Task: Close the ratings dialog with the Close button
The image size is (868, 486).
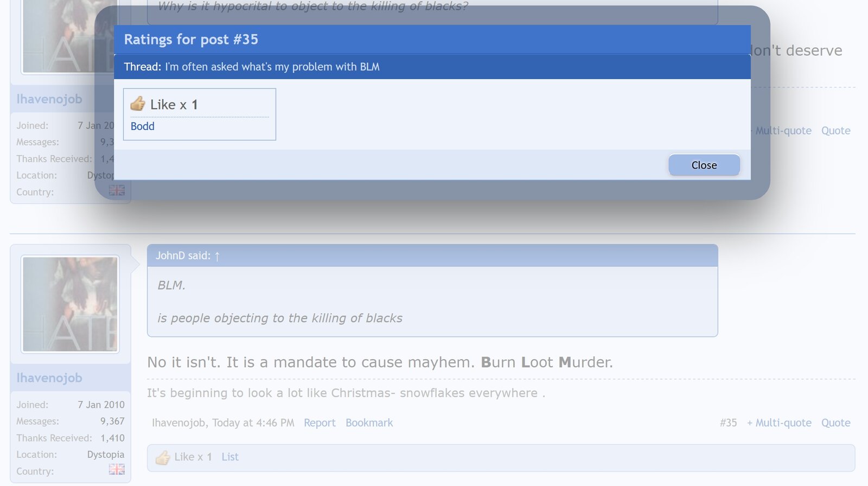Action: point(704,165)
